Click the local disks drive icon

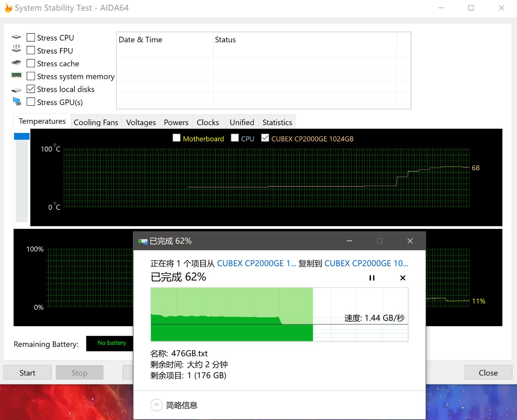click(16, 90)
